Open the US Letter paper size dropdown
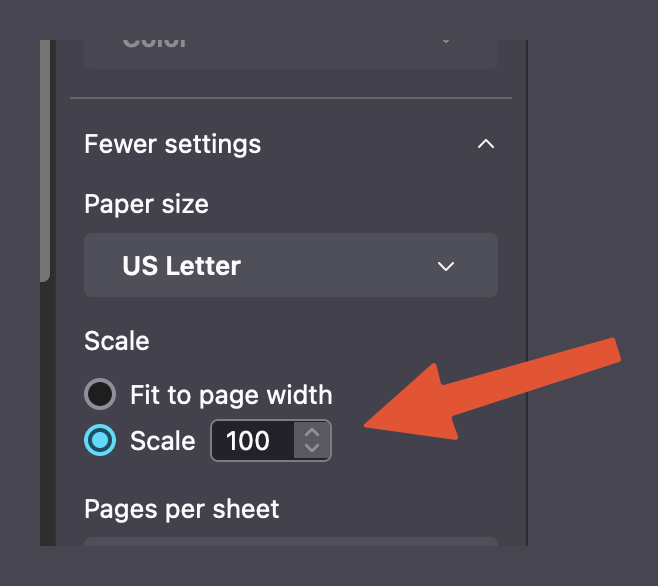This screenshot has height=586, width=658. pos(291,265)
